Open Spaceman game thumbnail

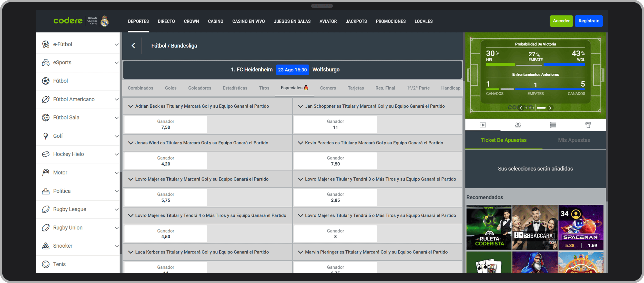click(x=581, y=227)
